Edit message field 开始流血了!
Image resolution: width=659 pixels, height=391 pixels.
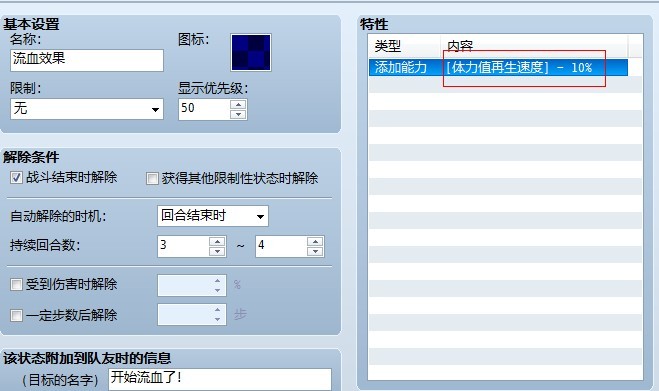pyautogui.click(x=220, y=379)
